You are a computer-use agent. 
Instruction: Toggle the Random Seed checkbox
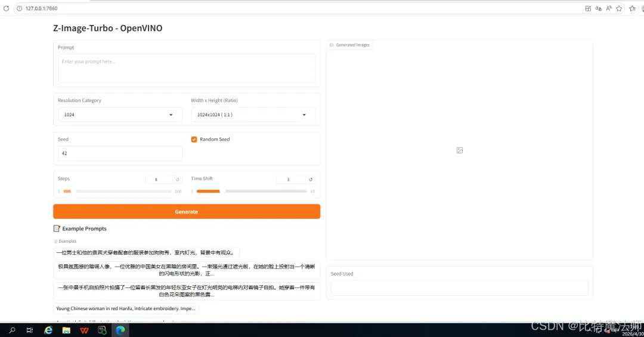click(x=194, y=140)
